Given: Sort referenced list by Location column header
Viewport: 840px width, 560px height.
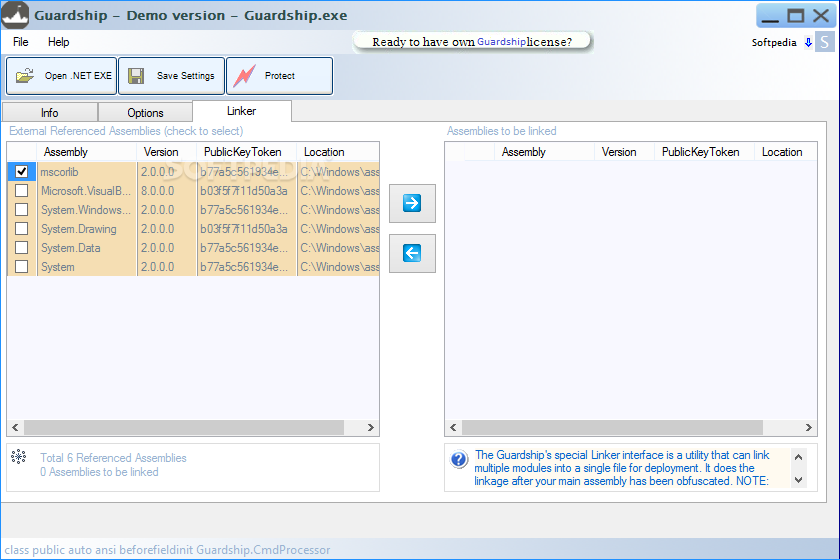Looking at the screenshot, I should [x=338, y=152].
